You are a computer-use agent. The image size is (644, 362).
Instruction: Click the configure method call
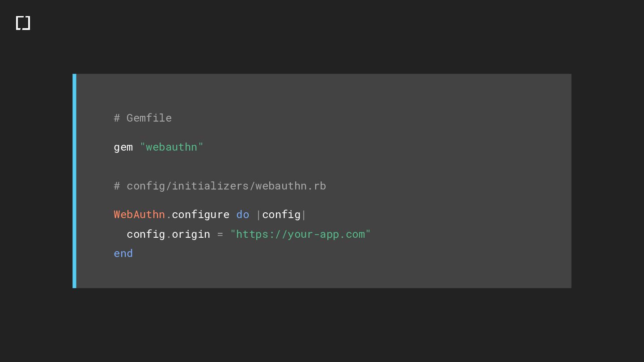point(200,215)
